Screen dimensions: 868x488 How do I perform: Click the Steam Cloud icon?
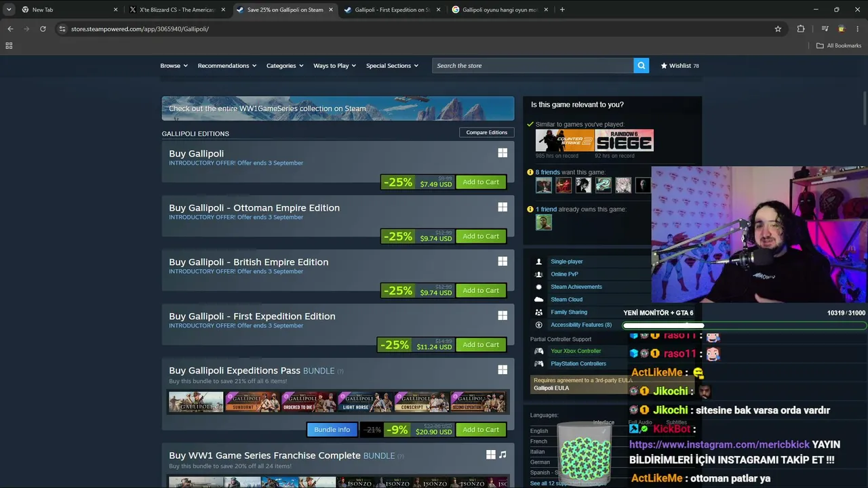(538, 300)
